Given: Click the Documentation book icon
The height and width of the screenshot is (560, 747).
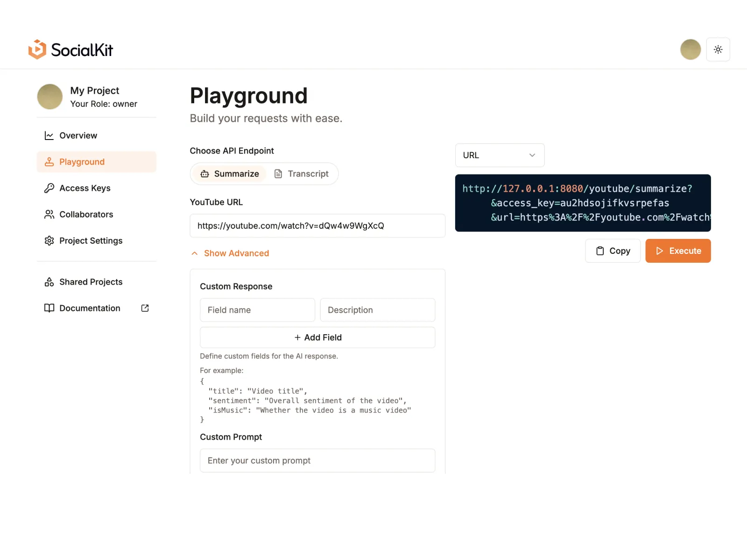Looking at the screenshot, I should pos(49,308).
